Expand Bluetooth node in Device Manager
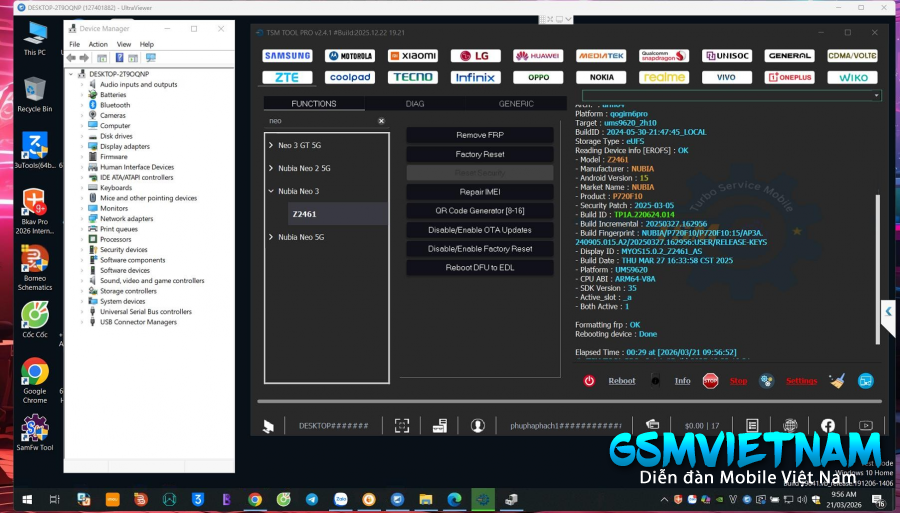The height and width of the screenshot is (513, 900). click(x=83, y=105)
